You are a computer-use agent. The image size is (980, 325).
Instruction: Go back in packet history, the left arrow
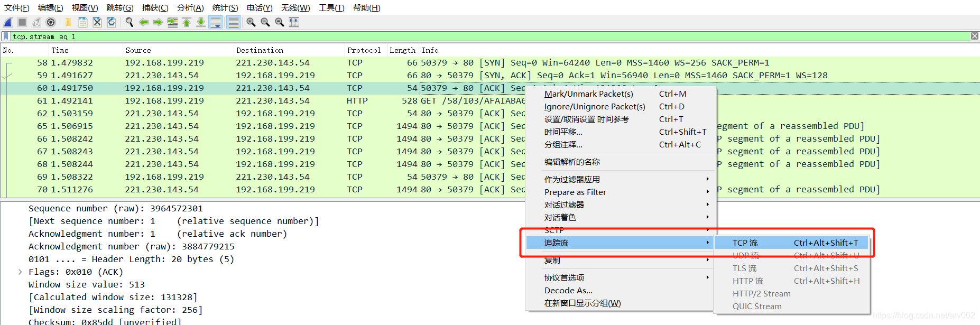coord(143,22)
